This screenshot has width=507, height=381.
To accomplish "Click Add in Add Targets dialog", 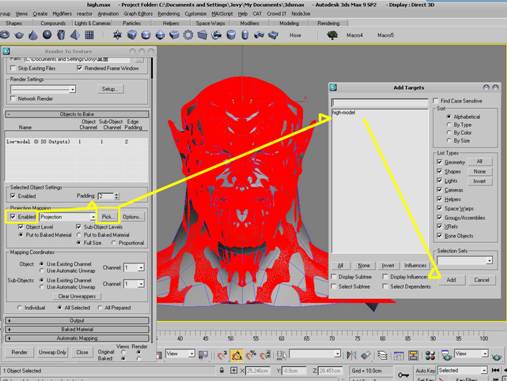I will [451, 280].
